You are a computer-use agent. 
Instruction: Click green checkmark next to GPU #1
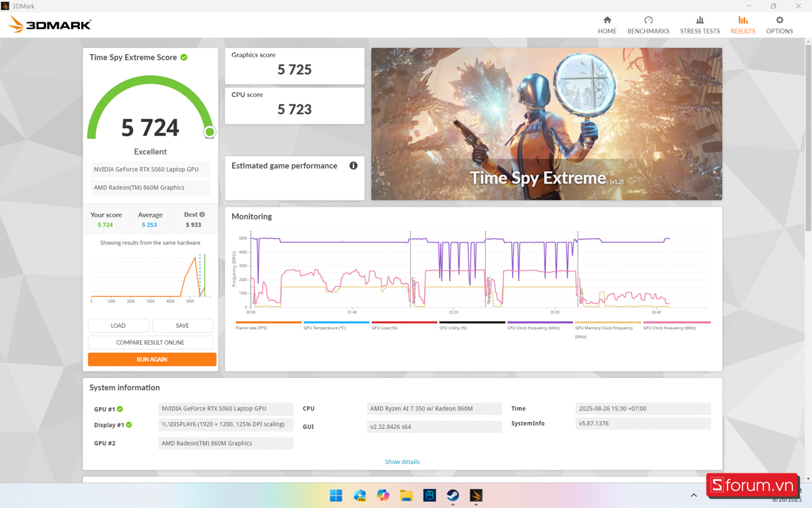(120, 409)
